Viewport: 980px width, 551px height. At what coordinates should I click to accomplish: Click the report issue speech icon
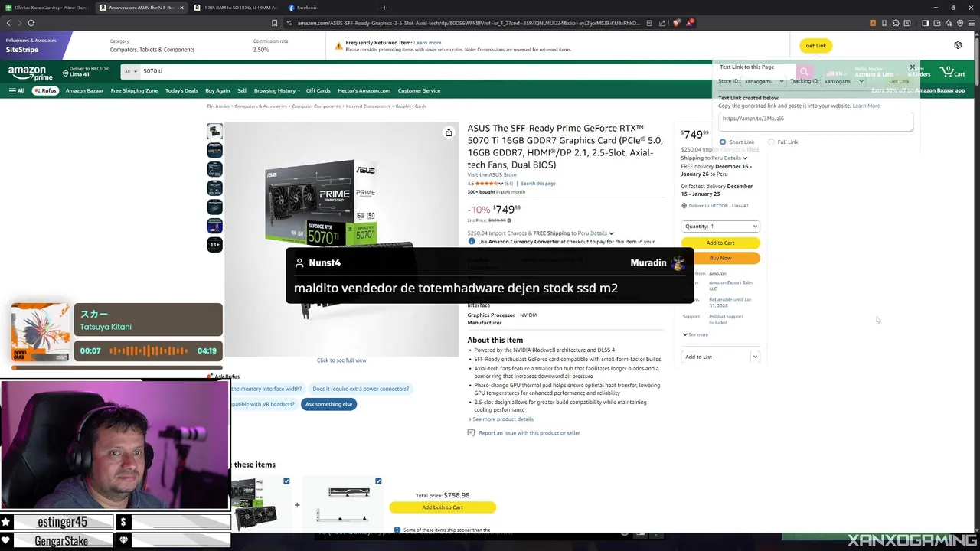coord(471,433)
